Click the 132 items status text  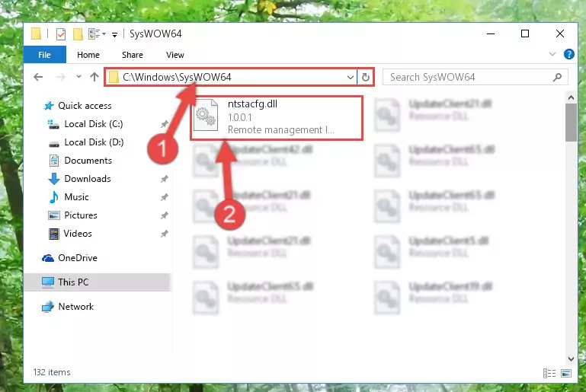click(x=52, y=372)
